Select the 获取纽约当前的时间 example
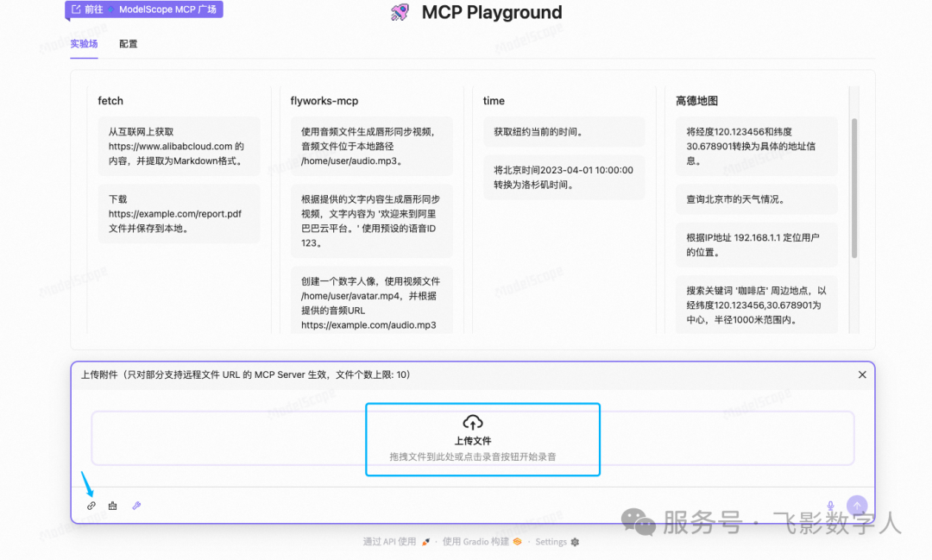Screen dimensions: 932x560 point(564,132)
